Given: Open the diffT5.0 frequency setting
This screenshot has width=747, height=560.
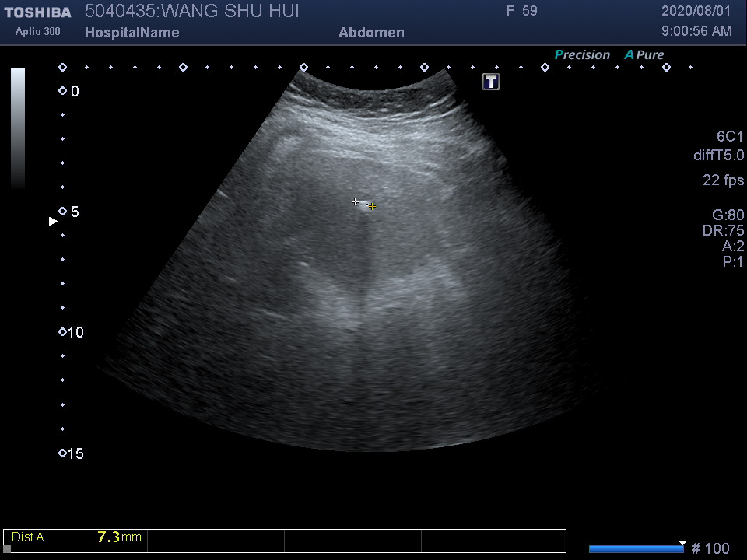Looking at the screenshot, I should tap(718, 156).
